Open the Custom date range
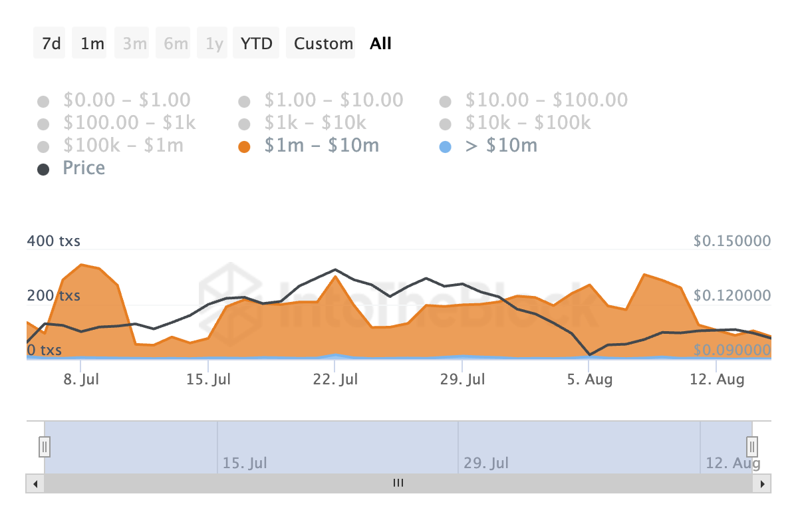The image size is (798, 532). click(323, 44)
